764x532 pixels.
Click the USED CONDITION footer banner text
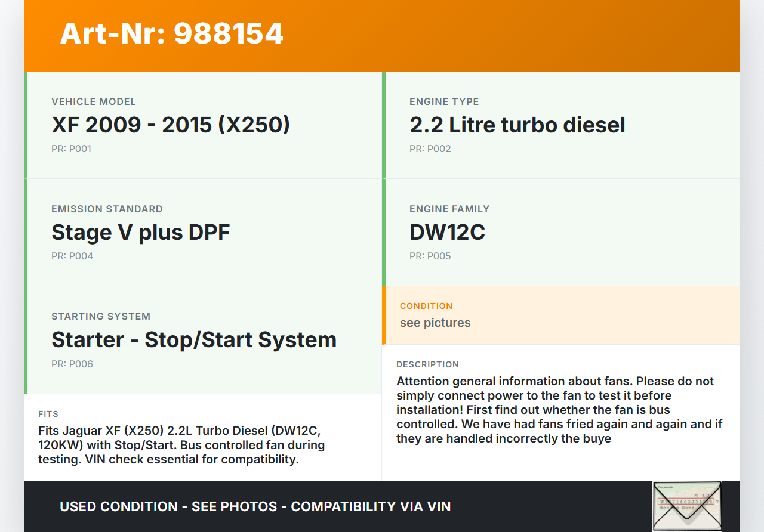click(x=255, y=506)
